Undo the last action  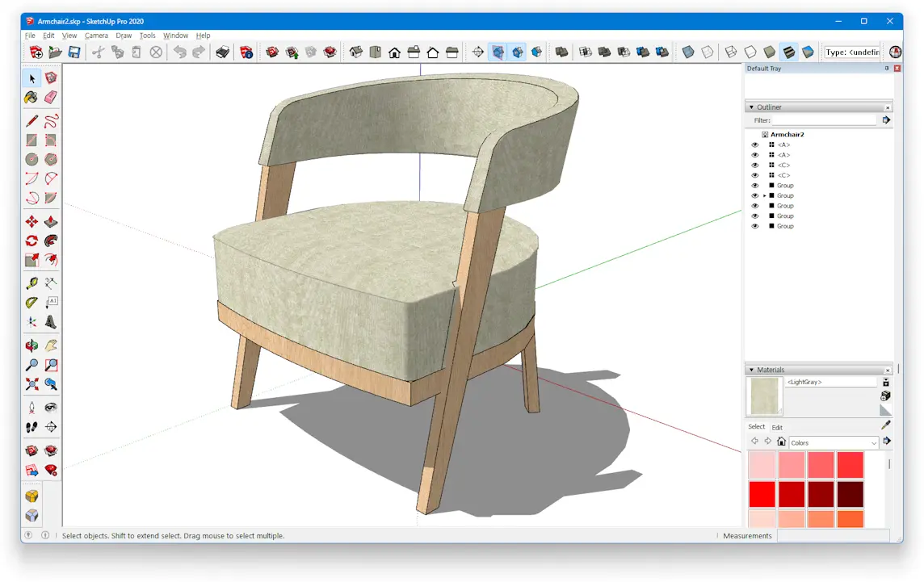click(x=180, y=52)
